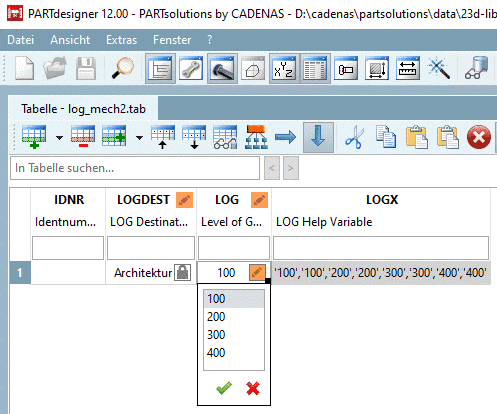Click the magic wand icon
The width and height of the screenshot is (497, 414).
[x=439, y=69]
